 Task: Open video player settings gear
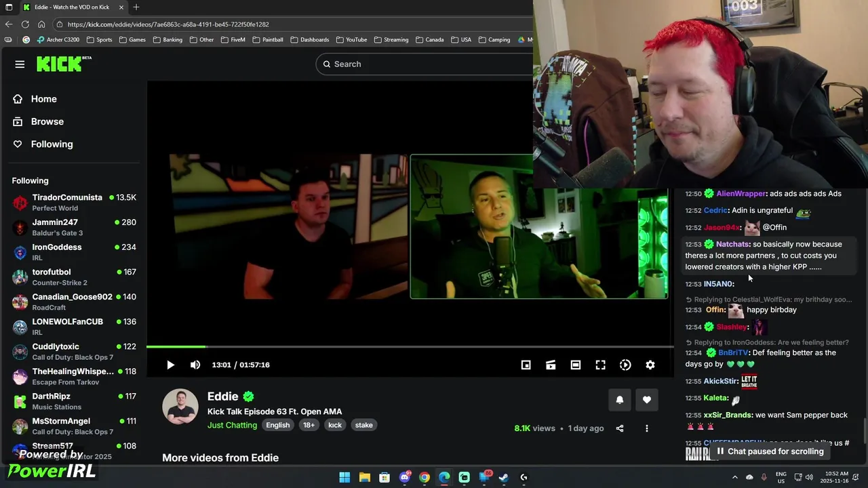coord(650,365)
